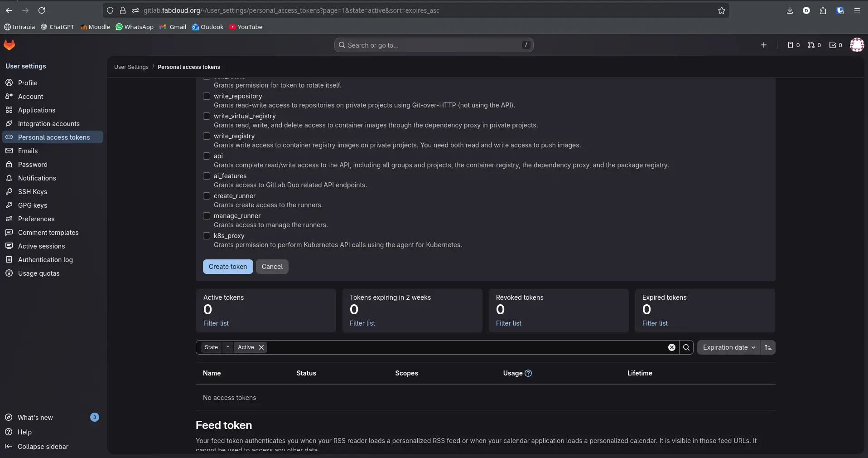Open the GPG keys settings
The height and width of the screenshot is (458, 868).
[x=33, y=205]
